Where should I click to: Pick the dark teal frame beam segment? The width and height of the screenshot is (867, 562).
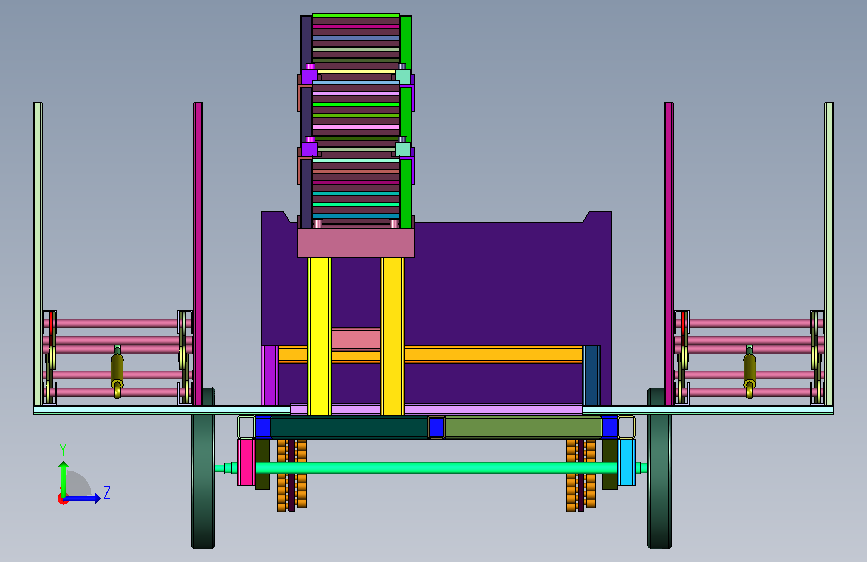349,428
